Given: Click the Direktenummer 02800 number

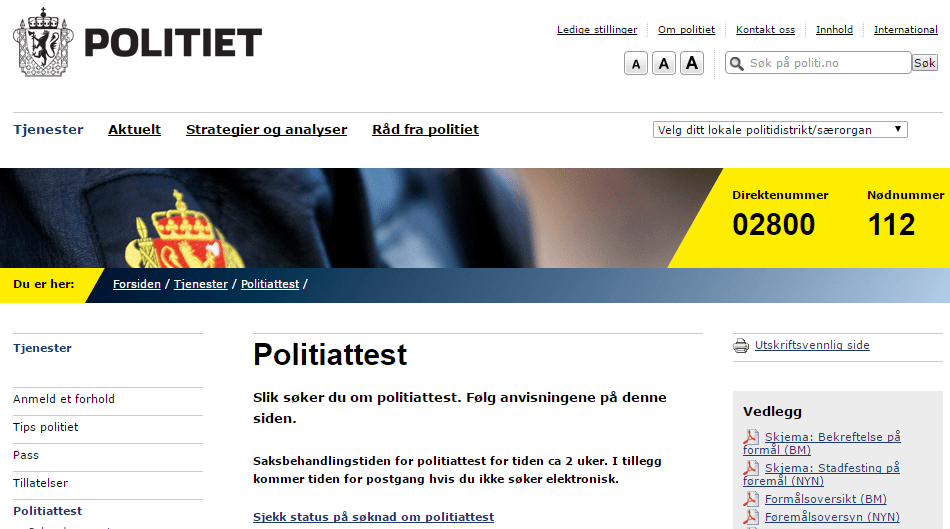Looking at the screenshot, I should [774, 225].
